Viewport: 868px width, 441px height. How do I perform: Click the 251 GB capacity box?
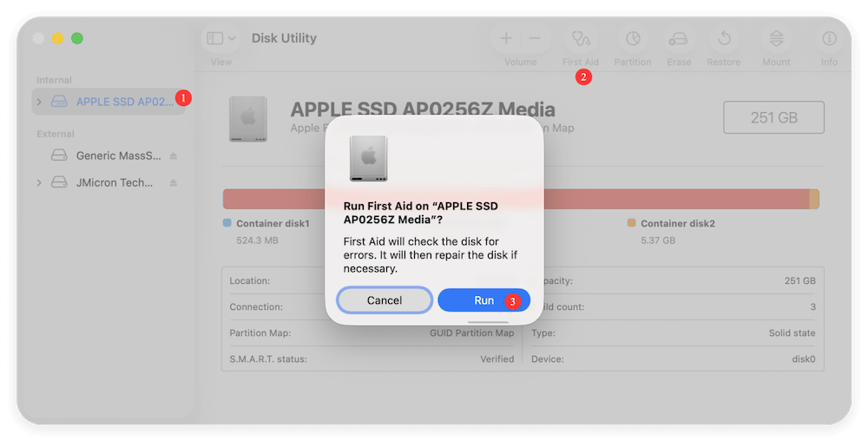click(x=773, y=117)
